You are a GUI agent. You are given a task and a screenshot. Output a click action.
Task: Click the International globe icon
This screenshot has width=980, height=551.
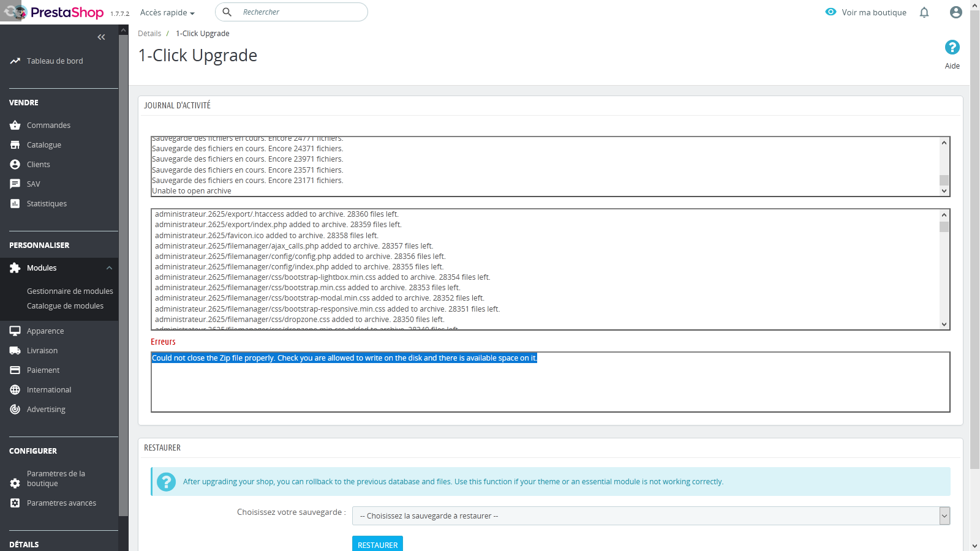(15, 390)
